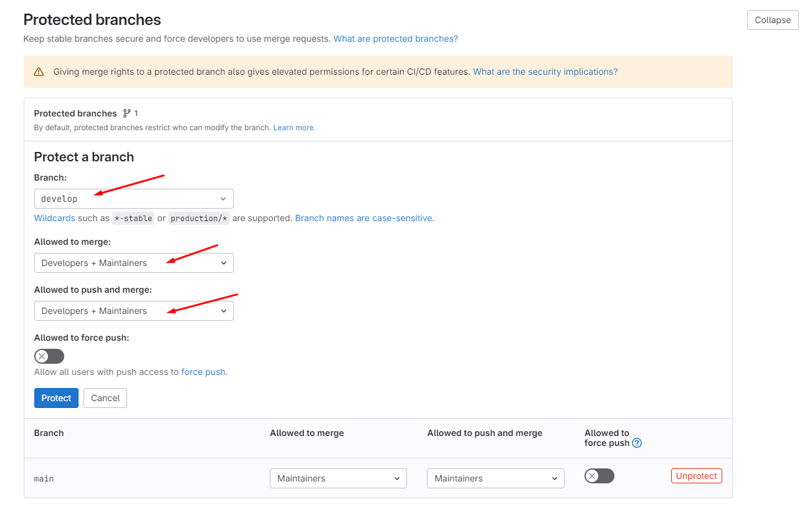Collapse the Protected branches section
This screenshot has height=507, width=812.
[772, 20]
